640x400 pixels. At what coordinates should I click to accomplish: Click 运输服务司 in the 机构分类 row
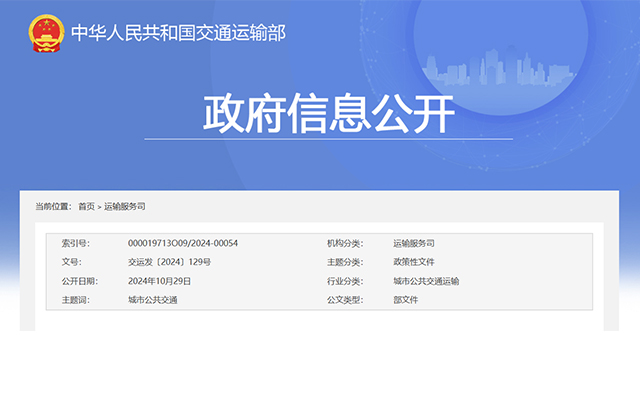coord(413,243)
